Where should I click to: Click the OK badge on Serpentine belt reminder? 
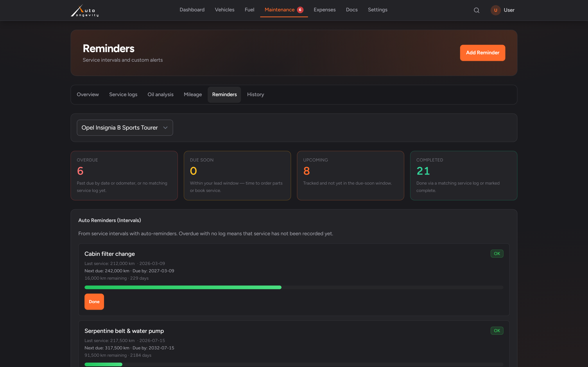point(497,331)
